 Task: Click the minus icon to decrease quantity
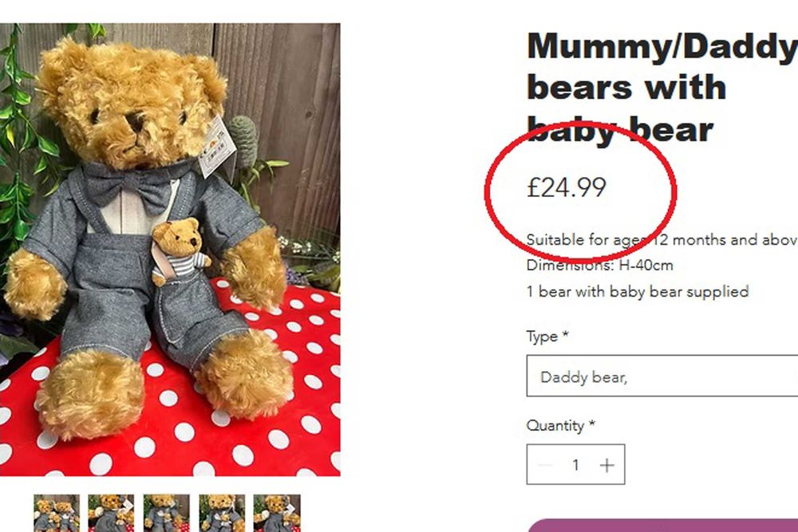[x=546, y=465]
